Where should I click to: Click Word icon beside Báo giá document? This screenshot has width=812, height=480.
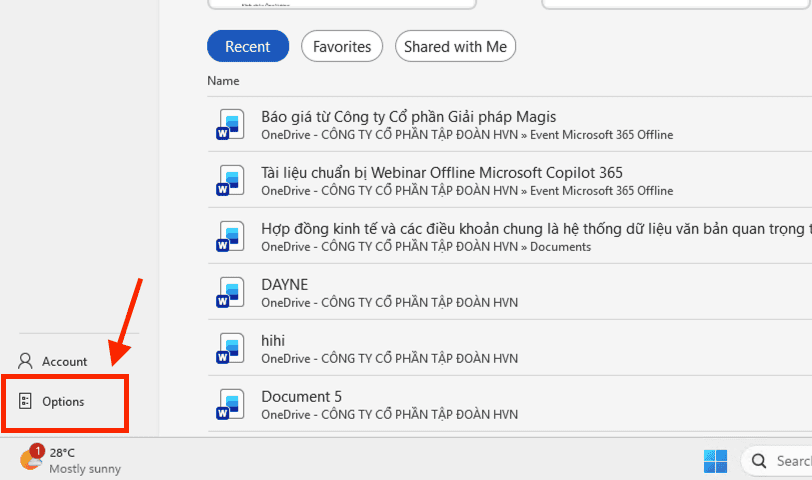click(x=230, y=124)
